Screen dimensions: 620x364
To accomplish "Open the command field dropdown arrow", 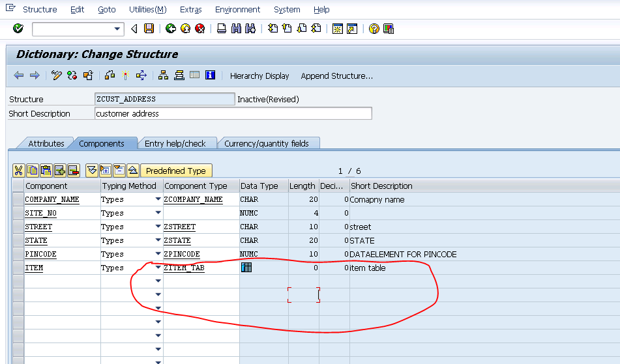I will point(117,29).
